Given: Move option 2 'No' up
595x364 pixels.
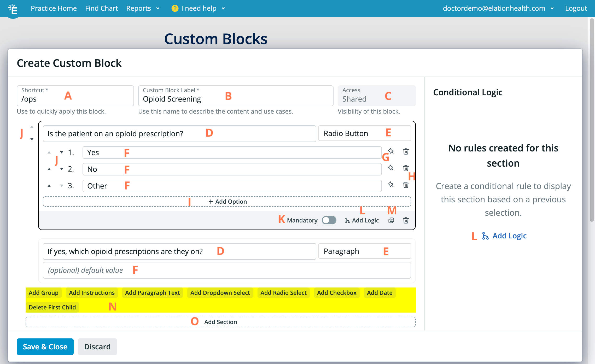Looking at the screenshot, I should point(49,169).
